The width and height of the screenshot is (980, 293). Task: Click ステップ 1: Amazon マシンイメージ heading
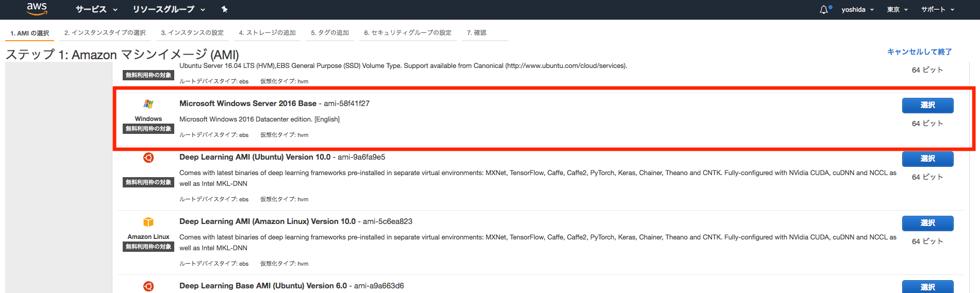[x=122, y=55]
